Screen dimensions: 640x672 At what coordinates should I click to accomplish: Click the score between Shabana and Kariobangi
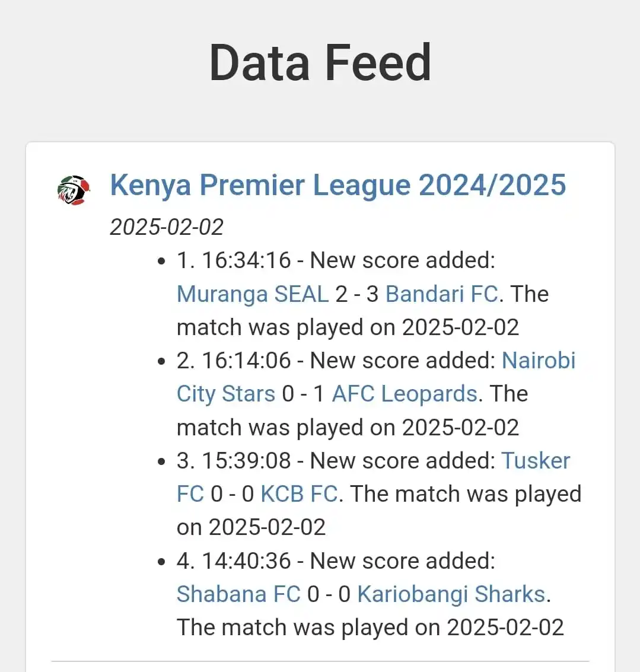click(x=329, y=594)
